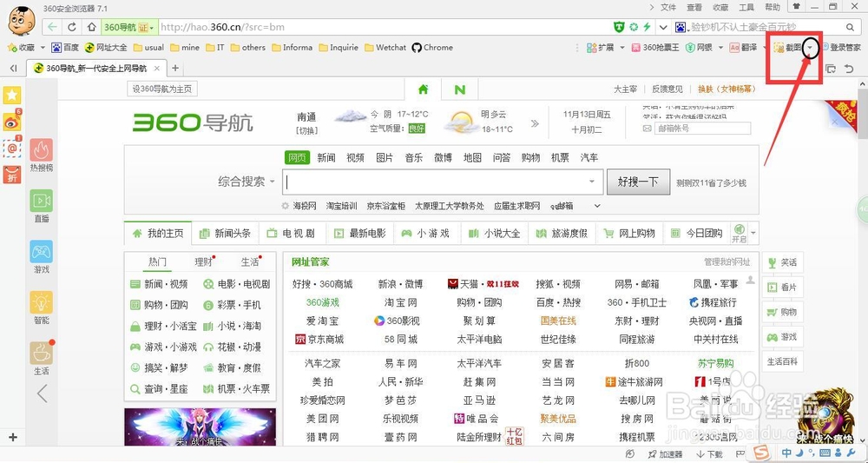Select the 视频 search tab
Viewport: 868px width, 463px height.
[355, 158]
